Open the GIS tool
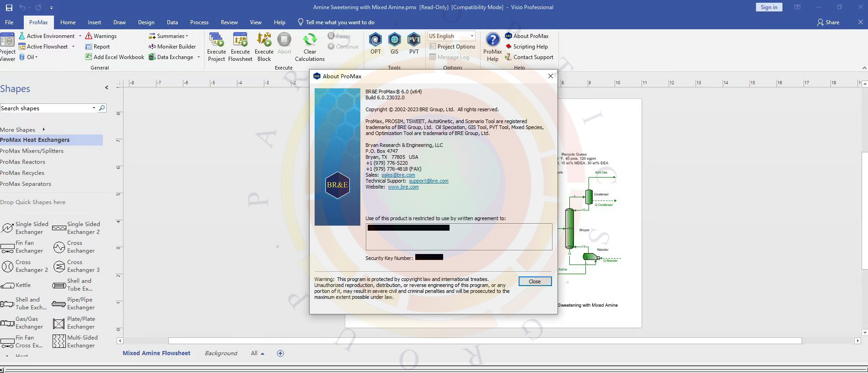 click(x=394, y=44)
